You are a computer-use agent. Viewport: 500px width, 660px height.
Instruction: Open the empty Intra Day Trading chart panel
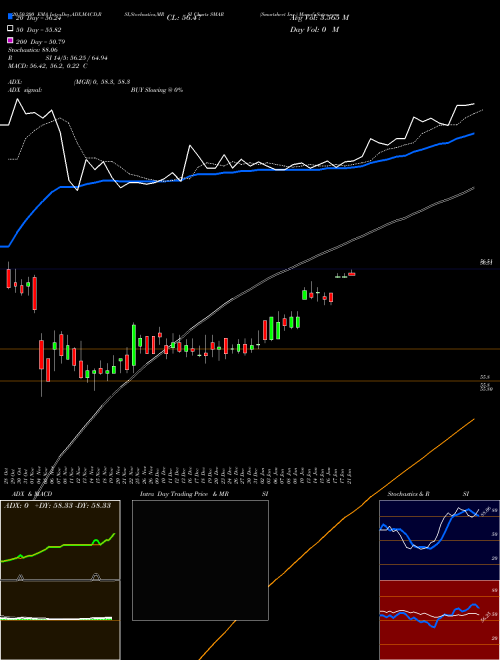pyautogui.click(x=200, y=560)
